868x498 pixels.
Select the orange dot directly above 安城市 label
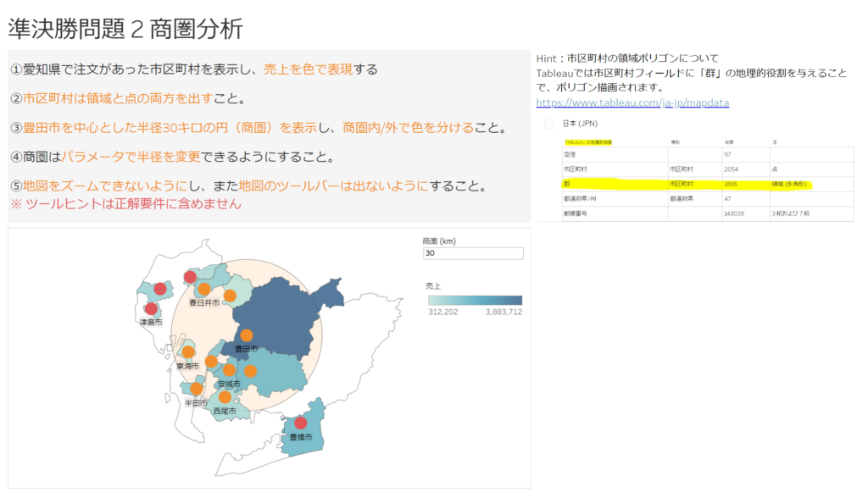pos(229,369)
